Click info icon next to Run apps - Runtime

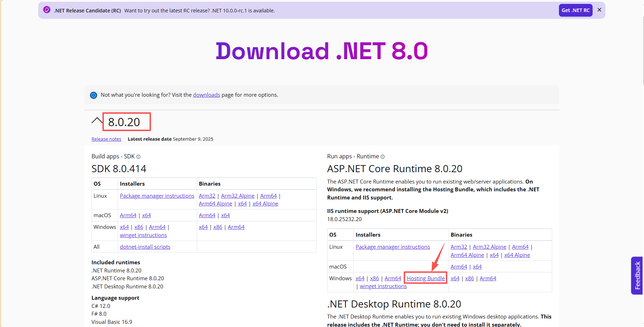tap(383, 157)
